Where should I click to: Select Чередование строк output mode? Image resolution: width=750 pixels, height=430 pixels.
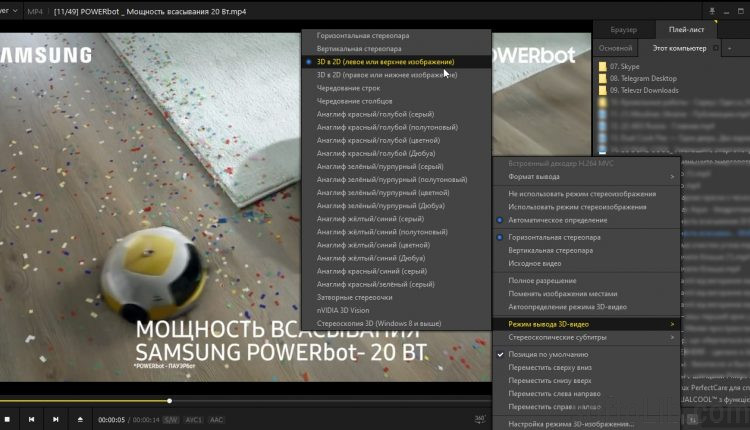click(x=397, y=88)
